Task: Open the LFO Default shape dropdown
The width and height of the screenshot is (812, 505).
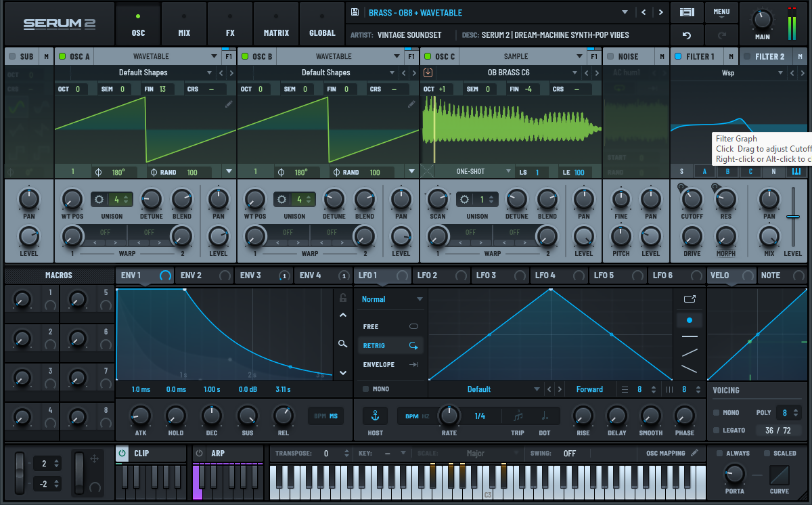Action: [537, 389]
